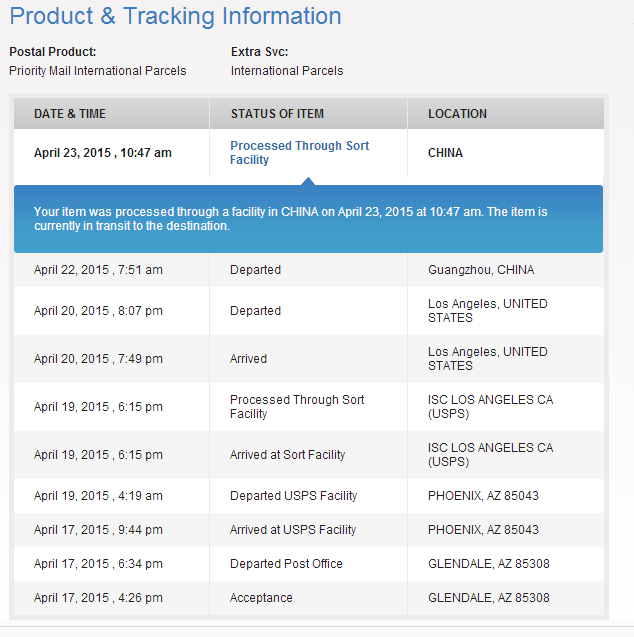
Task: Click the April 20 8:07 pm Departed row
Action: (x=309, y=311)
